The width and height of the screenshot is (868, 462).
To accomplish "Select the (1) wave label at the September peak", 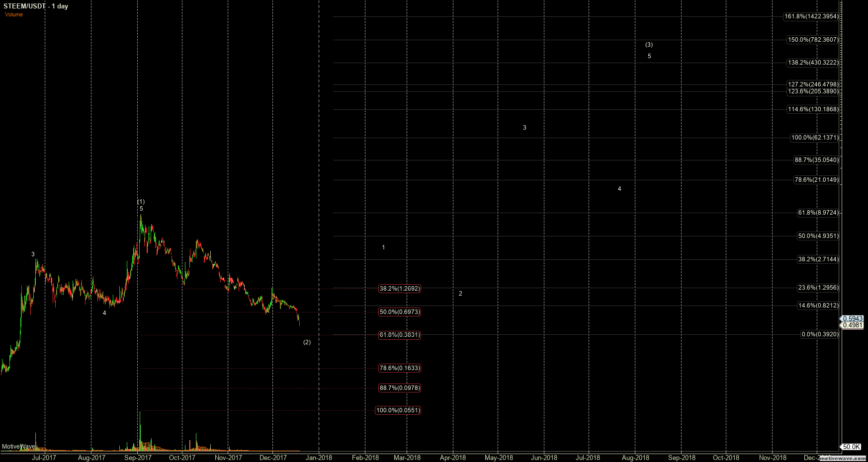I will point(141,202).
